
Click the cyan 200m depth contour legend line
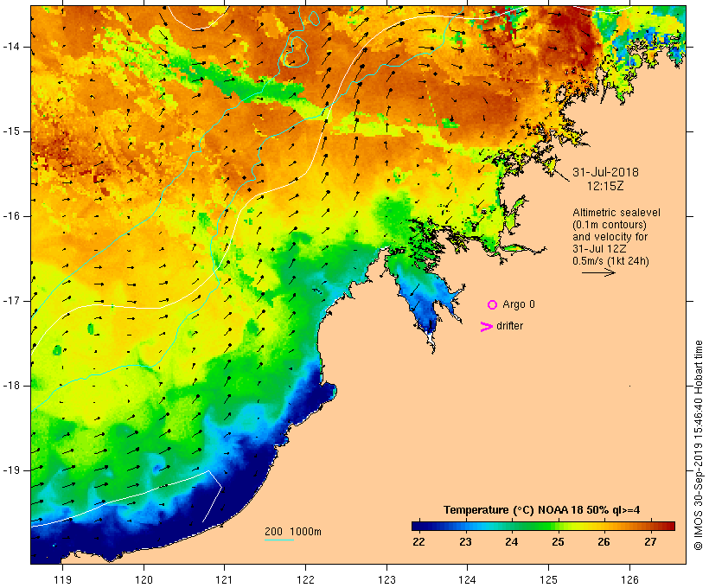[x=279, y=540]
